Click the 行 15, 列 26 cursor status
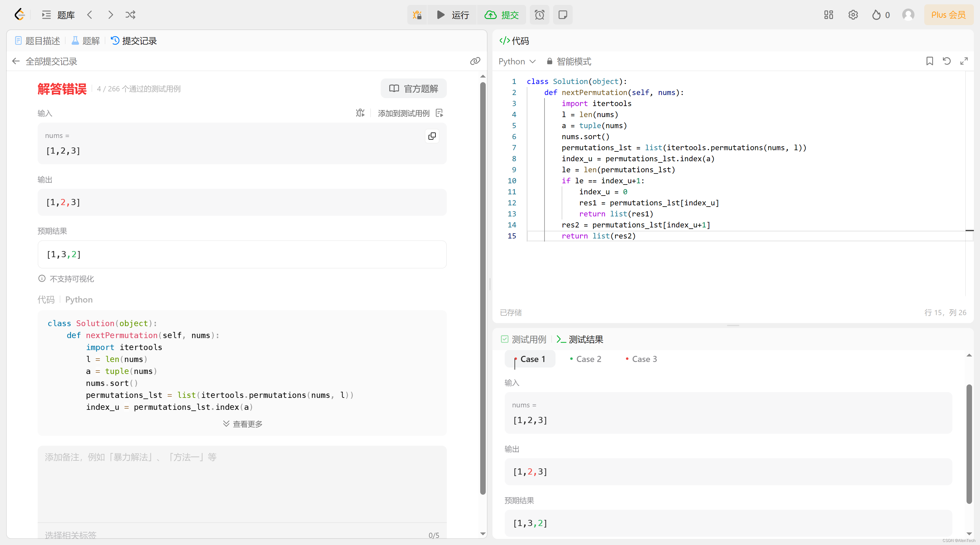This screenshot has height=545, width=980. pos(945,312)
